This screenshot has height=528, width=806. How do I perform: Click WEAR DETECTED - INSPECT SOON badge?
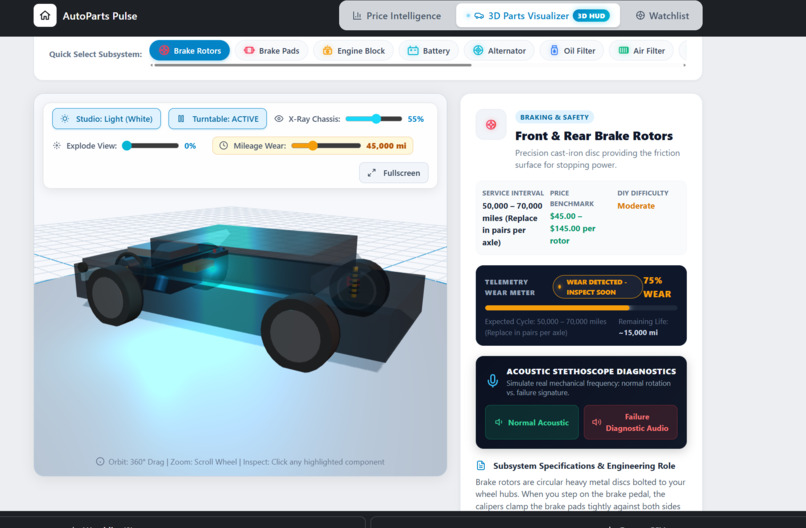coord(597,287)
